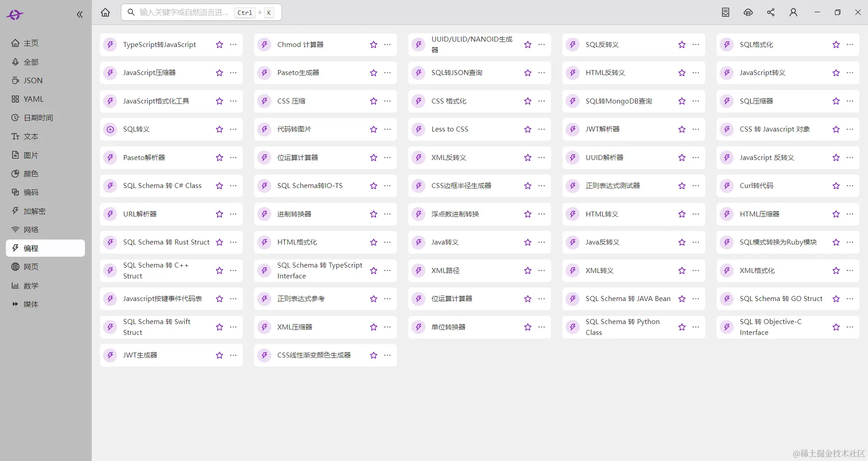Star the JWT解析器 tool
Screen dimensions: 868x461
681,129
